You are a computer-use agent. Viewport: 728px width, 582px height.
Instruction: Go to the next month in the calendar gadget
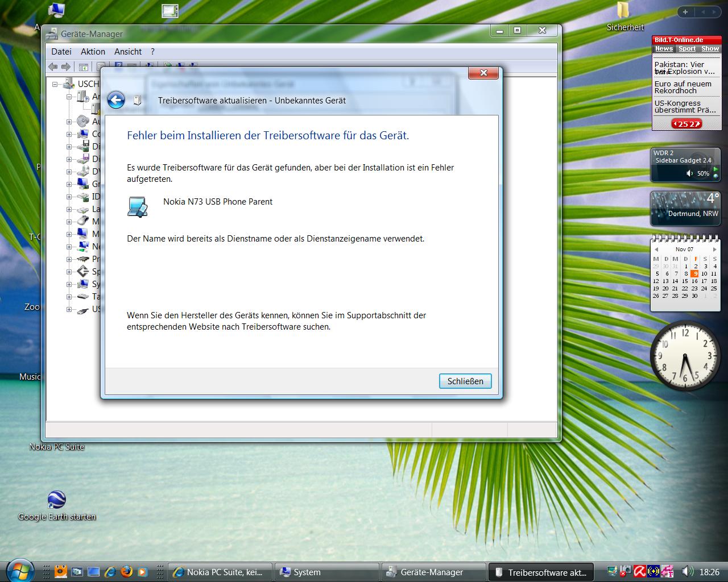(715, 250)
